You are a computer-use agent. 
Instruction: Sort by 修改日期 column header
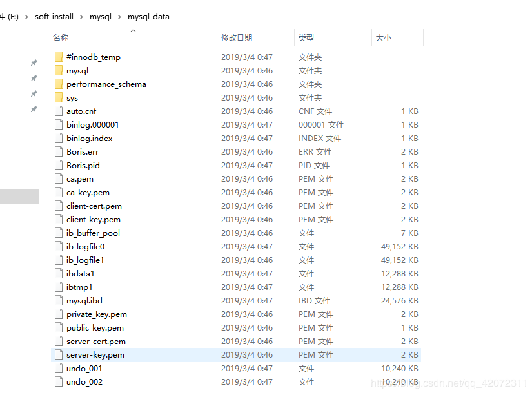pyautogui.click(x=237, y=38)
